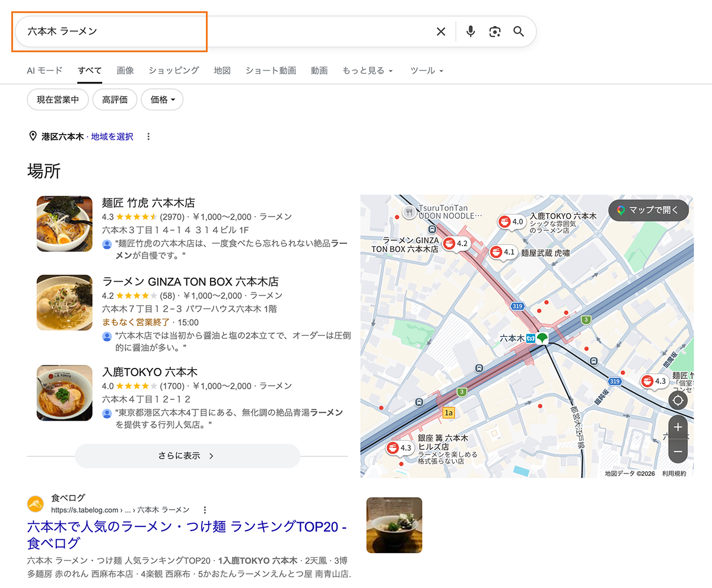Center map on my location icon

pyautogui.click(x=678, y=400)
